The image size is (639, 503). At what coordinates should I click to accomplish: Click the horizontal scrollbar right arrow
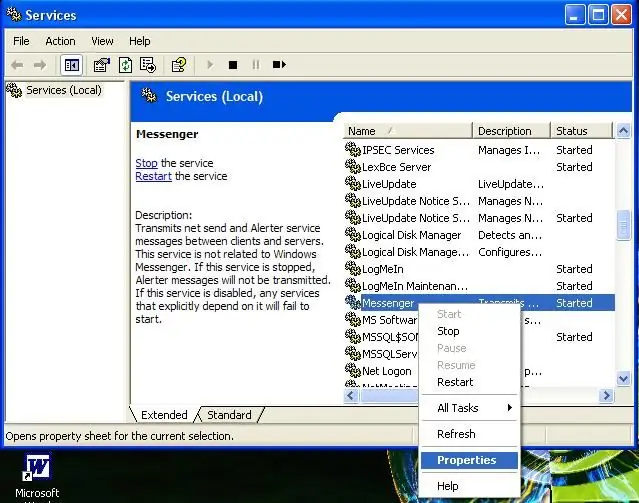tap(606, 395)
